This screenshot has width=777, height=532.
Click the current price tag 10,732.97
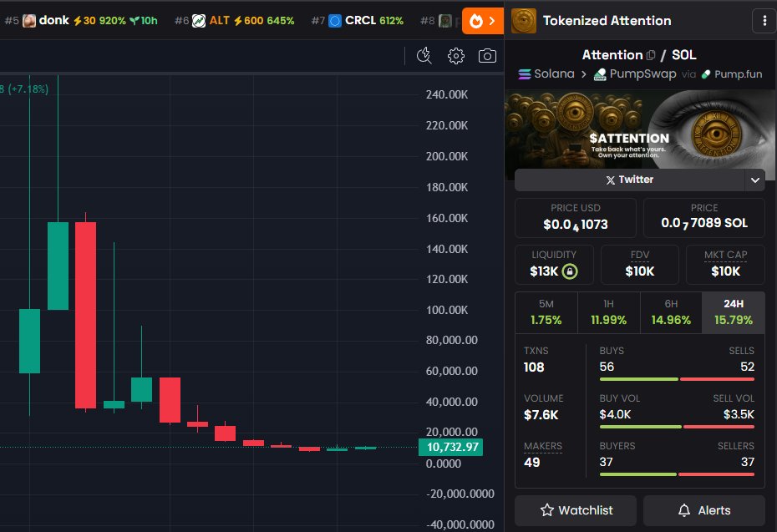click(451, 448)
